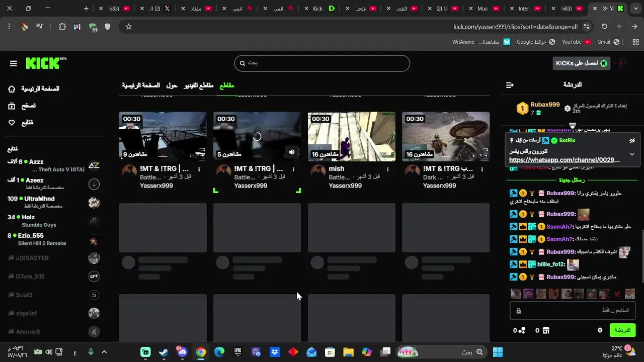Screen dimensions: 644x362
Task: Open Azzz followed channel
Action: [53, 165]
